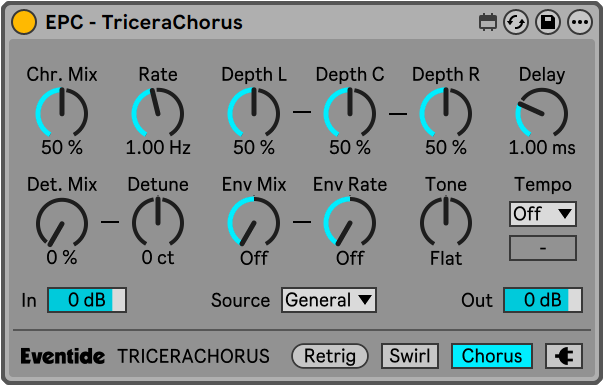
Task: Click the 0 ct detune value
Action: point(158,258)
